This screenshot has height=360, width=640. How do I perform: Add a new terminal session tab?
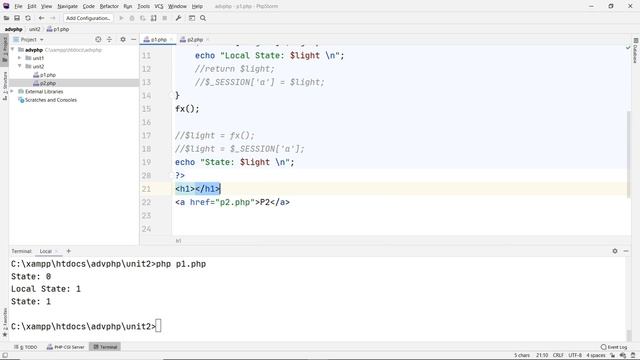[x=69, y=251]
